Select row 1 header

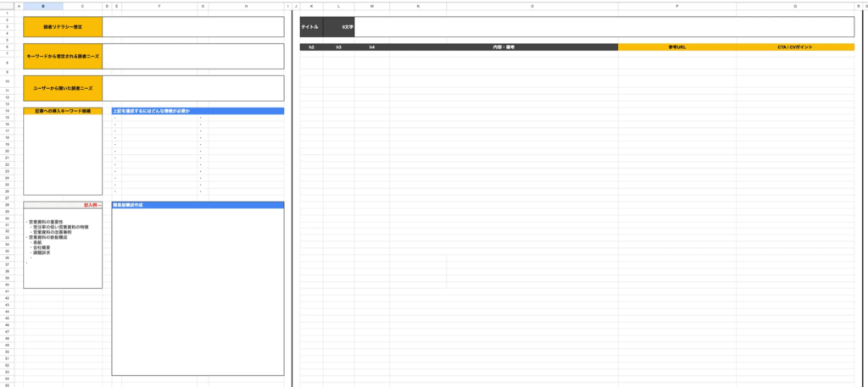[x=8, y=13]
